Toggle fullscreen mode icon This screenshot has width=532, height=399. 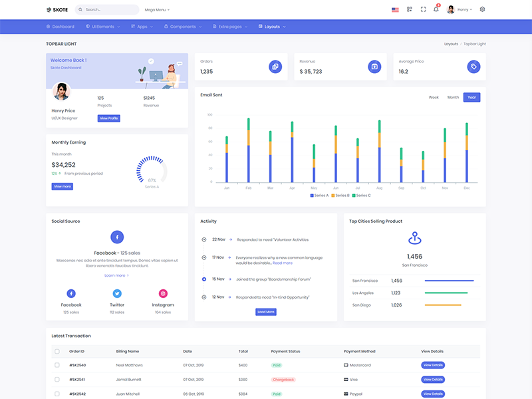pos(424,9)
